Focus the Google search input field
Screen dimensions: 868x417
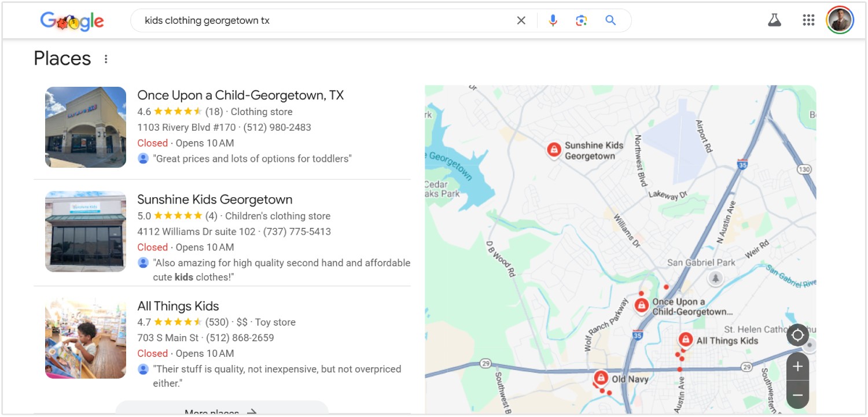point(324,21)
